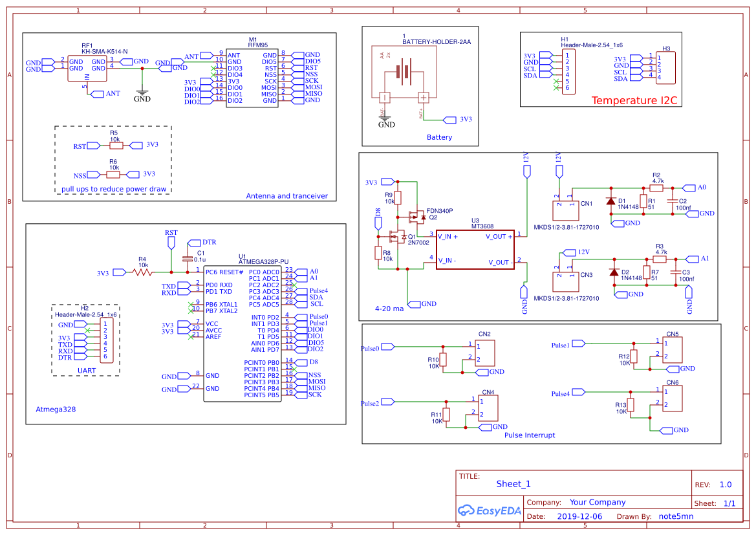Select the Sheet_1 title field
Screen dimensions: 756x535
click(513, 483)
